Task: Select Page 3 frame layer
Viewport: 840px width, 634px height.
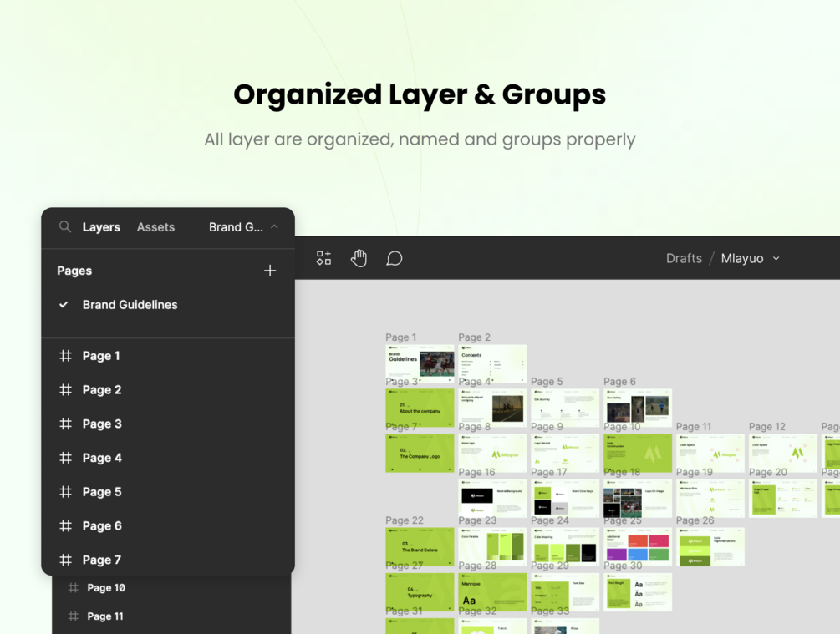Action: pos(168,424)
